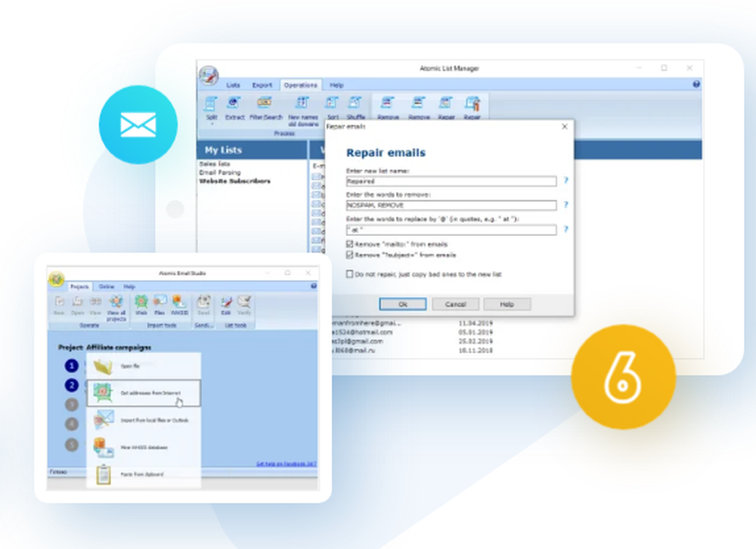
Task: Toggle Remove "mailto:" from emails checkbox
Action: coord(349,244)
